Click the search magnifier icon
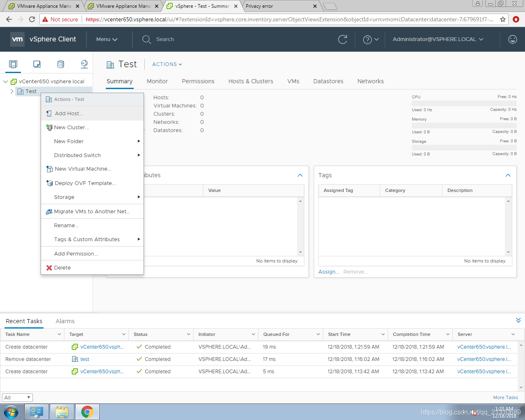This screenshot has height=420, width=525. pos(146,39)
